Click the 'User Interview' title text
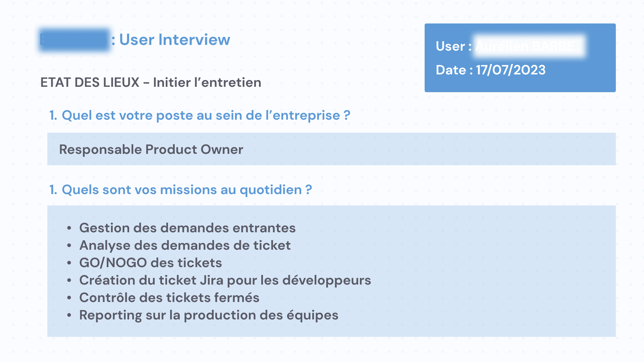Image resolution: width=644 pixels, height=362 pixels. 174,40
